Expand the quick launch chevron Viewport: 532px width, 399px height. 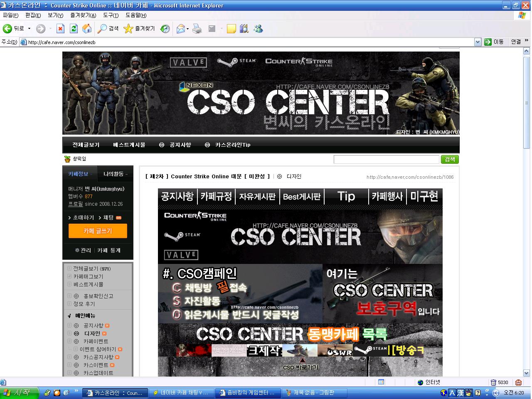click(76, 391)
